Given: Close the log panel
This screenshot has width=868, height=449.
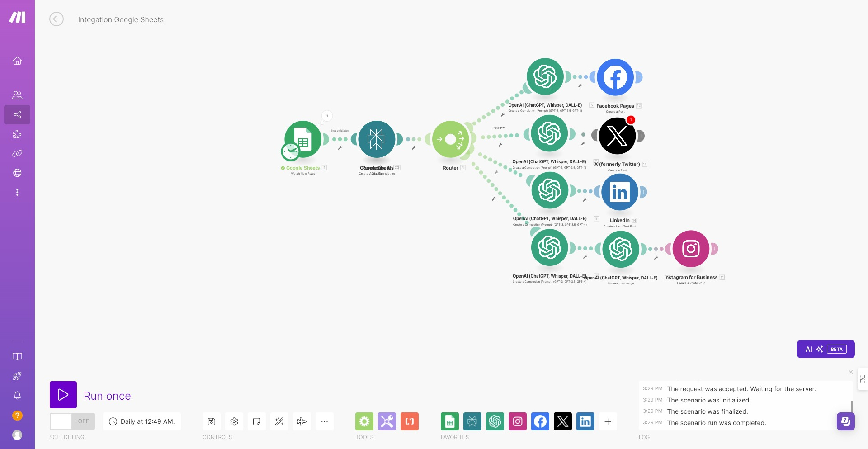Looking at the screenshot, I should click(851, 372).
